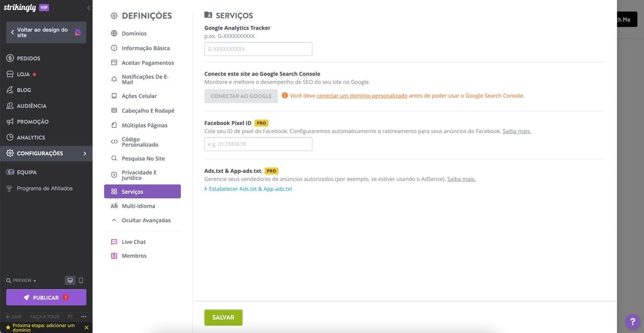Click the Definições gear icon

[x=114, y=16]
